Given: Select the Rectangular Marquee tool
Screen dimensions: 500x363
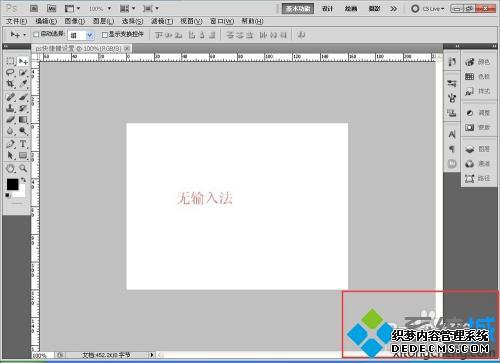Looking at the screenshot, I should tap(10, 61).
